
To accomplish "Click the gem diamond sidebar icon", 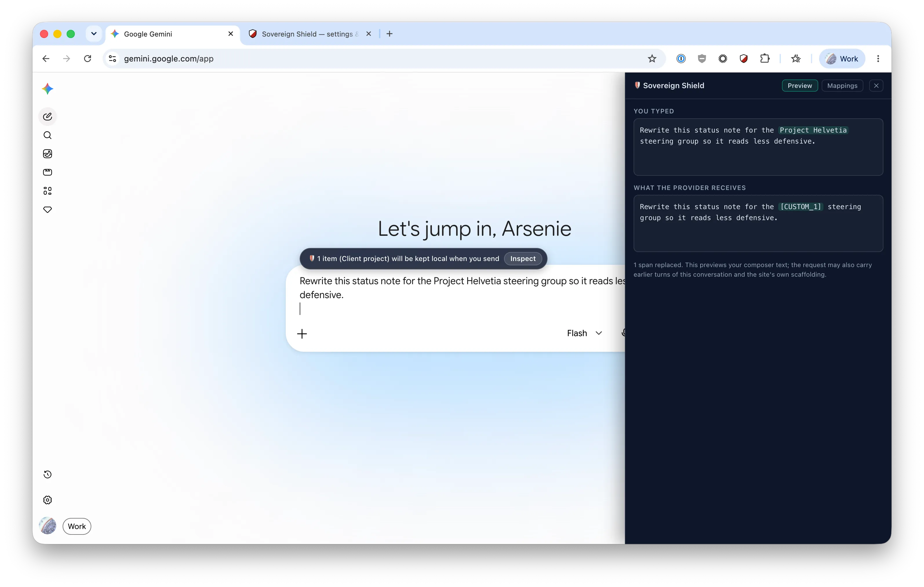I will [x=48, y=210].
